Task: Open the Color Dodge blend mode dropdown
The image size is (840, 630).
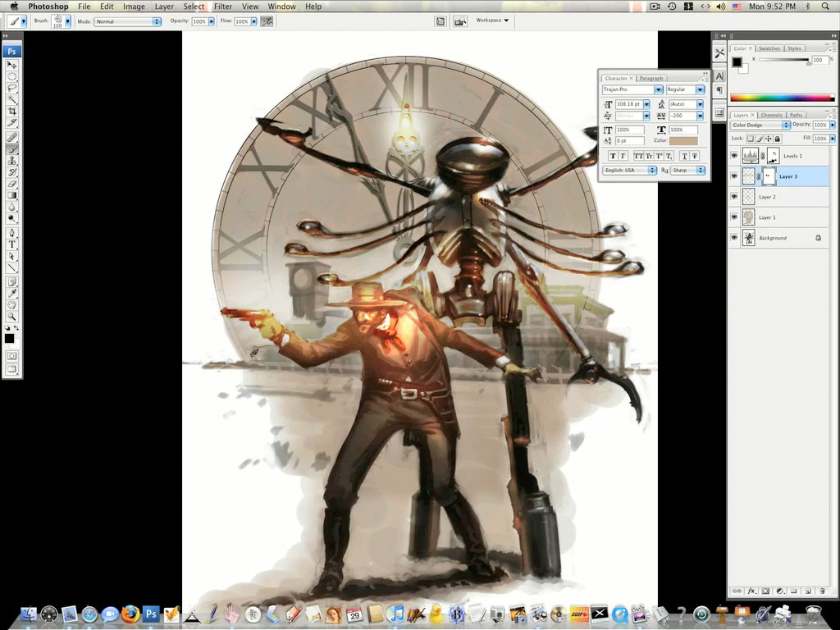Action: [x=760, y=125]
